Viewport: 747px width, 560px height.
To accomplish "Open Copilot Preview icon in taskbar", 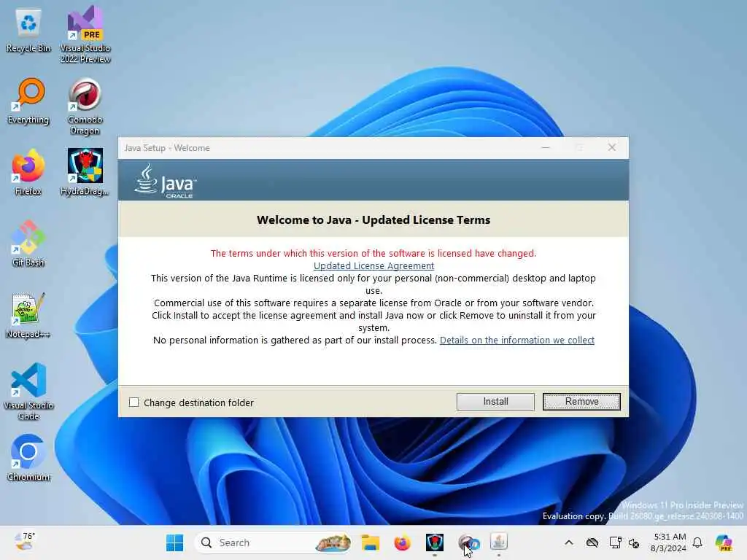I will [x=724, y=542].
